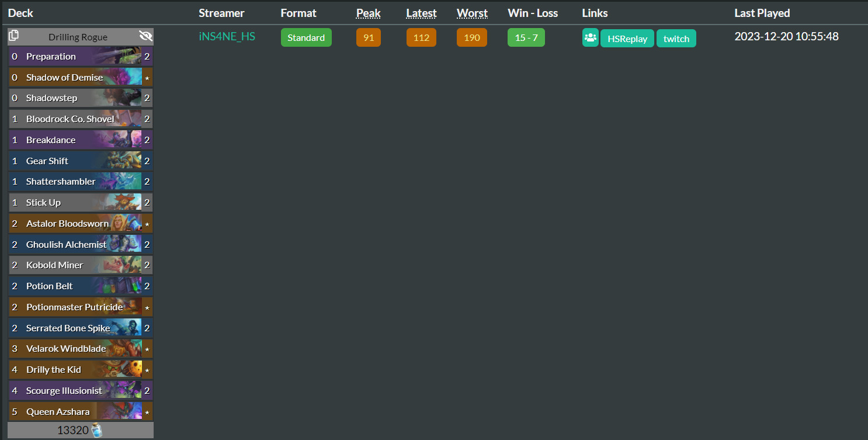Select the Scourge Illusionist card row
868x440 pixels.
pos(81,390)
